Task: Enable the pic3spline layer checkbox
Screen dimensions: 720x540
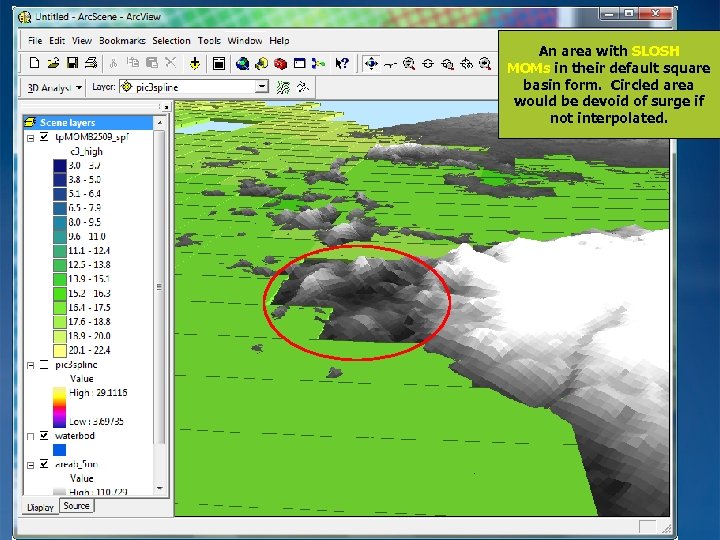Action: pyautogui.click(x=44, y=365)
